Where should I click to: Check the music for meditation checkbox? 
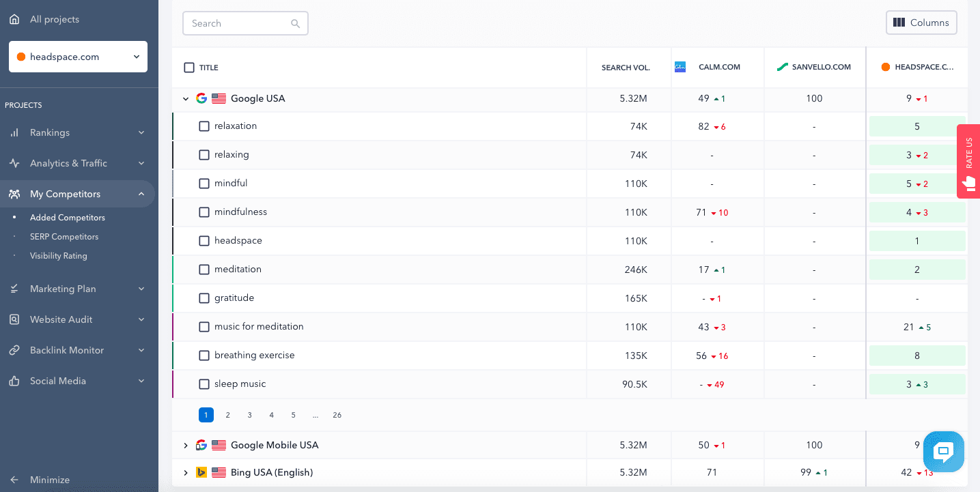tap(204, 327)
